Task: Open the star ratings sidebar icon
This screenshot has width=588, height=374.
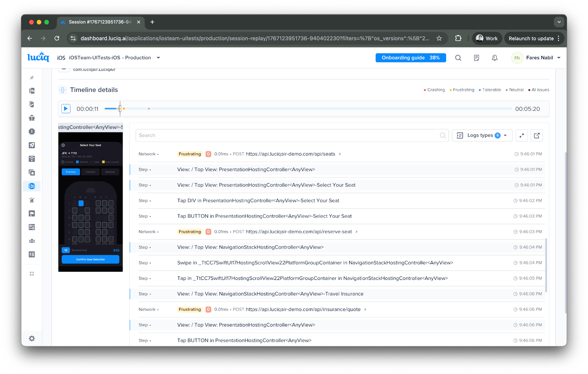Action: click(32, 172)
